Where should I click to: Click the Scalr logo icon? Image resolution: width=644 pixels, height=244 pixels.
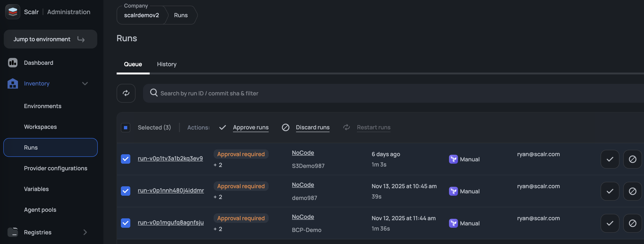[13, 12]
